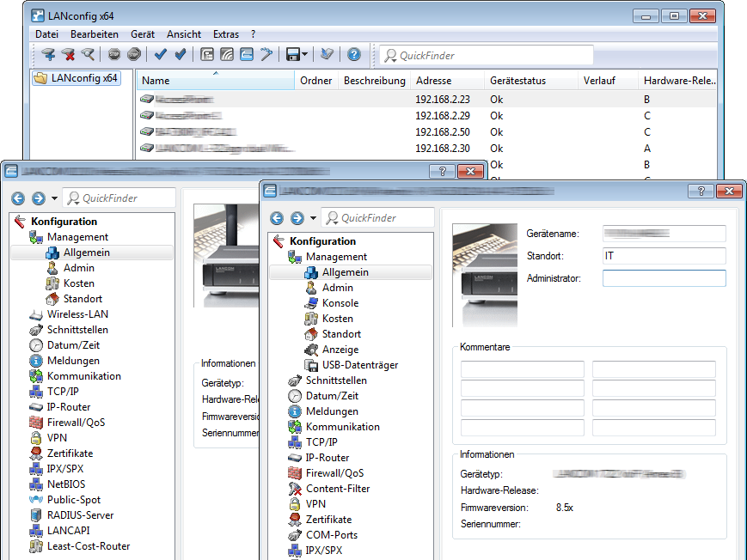Viewport: 747px width, 560px height.
Task: Select Content-Filter in the configuration tree
Action: coord(337,489)
